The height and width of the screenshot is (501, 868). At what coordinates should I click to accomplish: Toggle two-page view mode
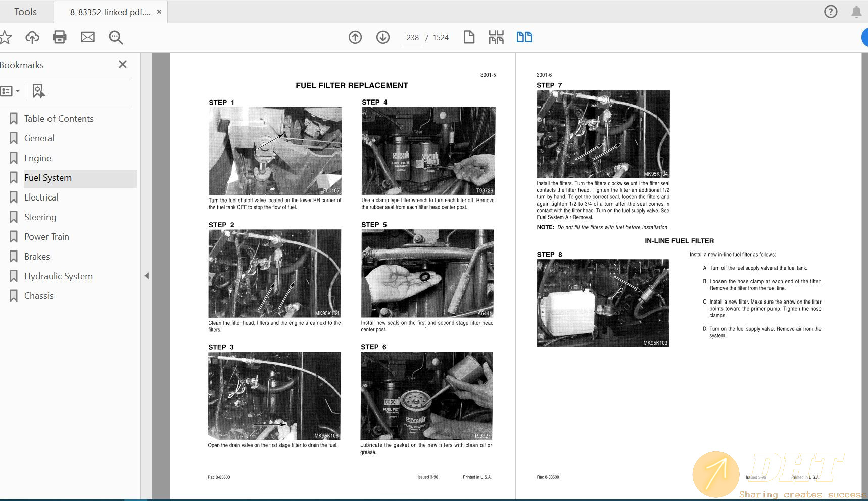(x=524, y=37)
